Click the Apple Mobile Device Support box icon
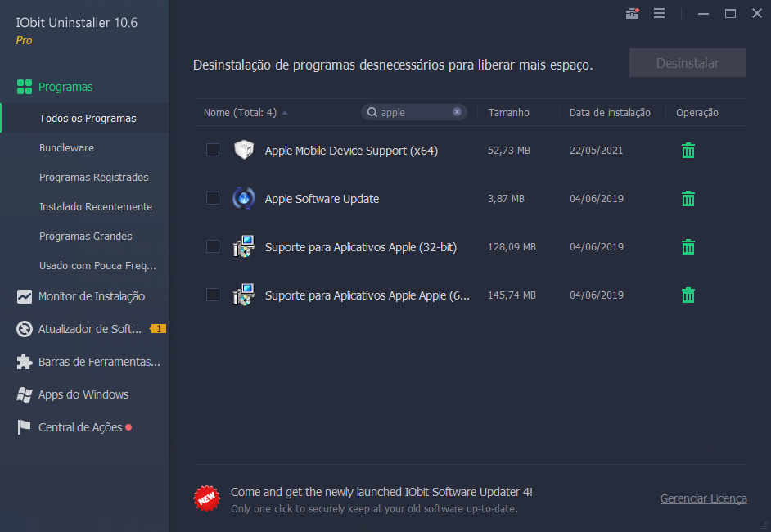 (x=244, y=150)
